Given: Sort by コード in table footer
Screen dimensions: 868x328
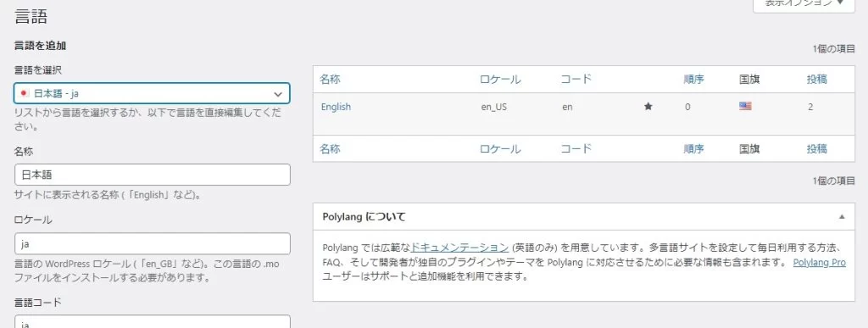Looking at the screenshot, I should 576,149.
